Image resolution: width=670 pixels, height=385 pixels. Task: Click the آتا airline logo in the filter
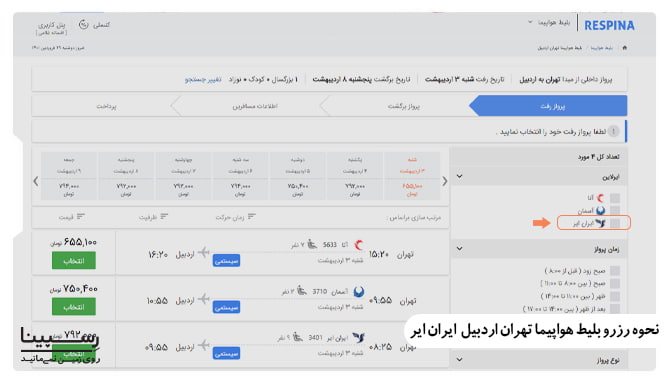(601, 198)
